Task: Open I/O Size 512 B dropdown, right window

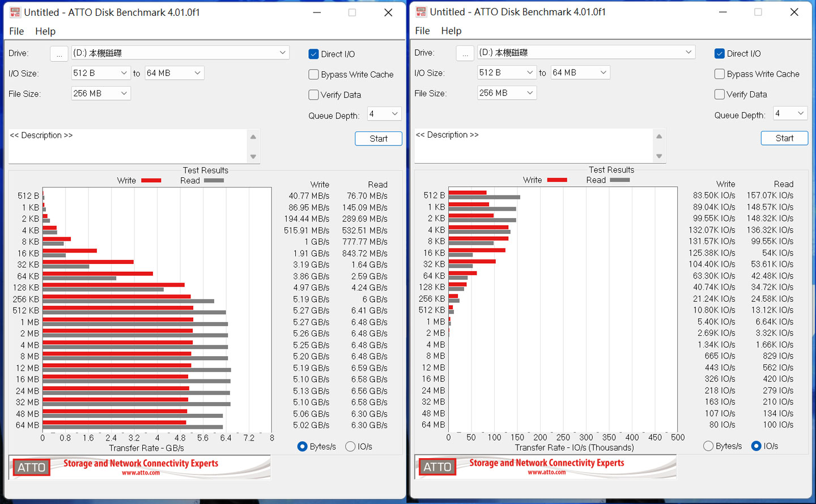Action: click(x=507, y=72)
